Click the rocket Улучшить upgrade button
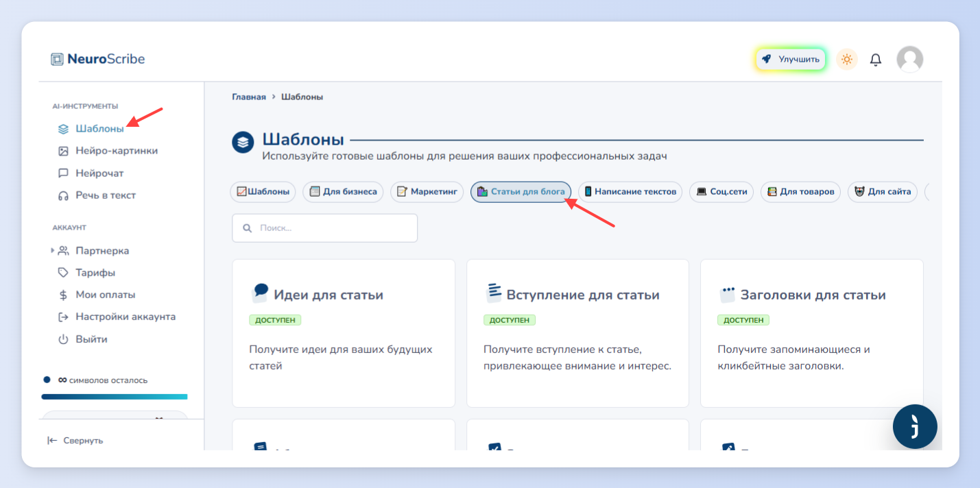The image size is (980, 488). point(791,59)
